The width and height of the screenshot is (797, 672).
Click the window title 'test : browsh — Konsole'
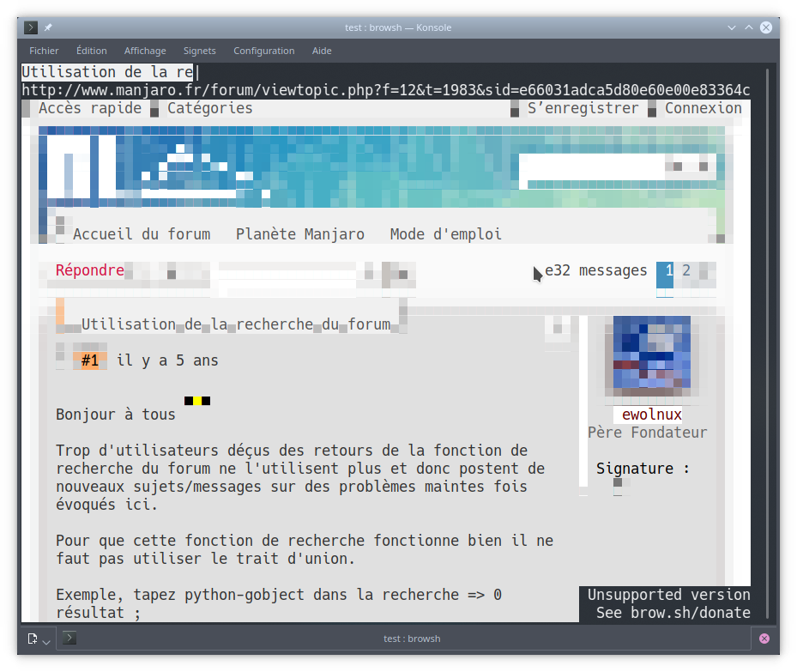(398, 27)
